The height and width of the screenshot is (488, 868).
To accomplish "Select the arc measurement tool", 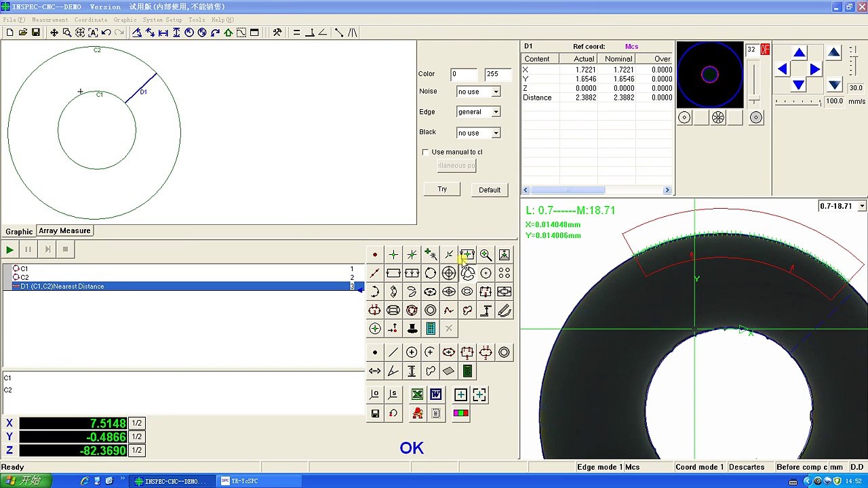I will pos(375,291).
